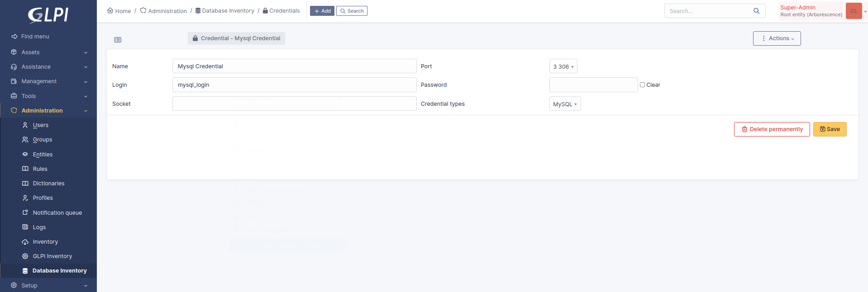The width and height of the screenshot is (868, 292).
Task: Click the Notification queue icon
Action: coord(25,212)
